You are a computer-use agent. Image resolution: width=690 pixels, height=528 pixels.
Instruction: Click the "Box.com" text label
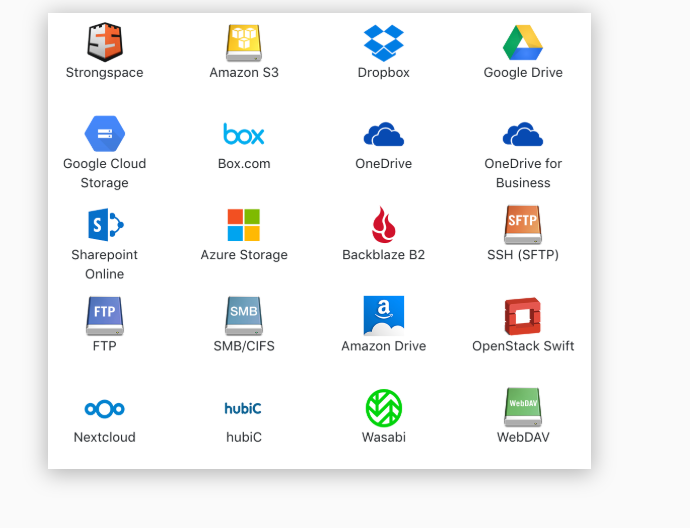pos(244,164)
